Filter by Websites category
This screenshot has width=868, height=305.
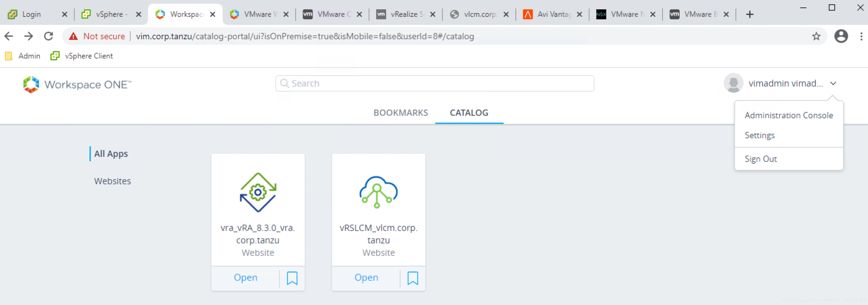(113, 181)
